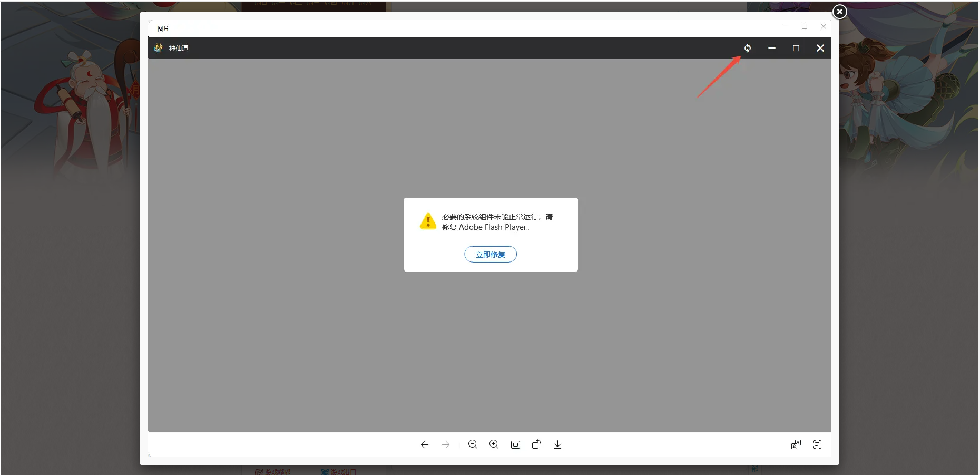
Task: Minimize the 图片 viewer window
Action: (785, 26)
